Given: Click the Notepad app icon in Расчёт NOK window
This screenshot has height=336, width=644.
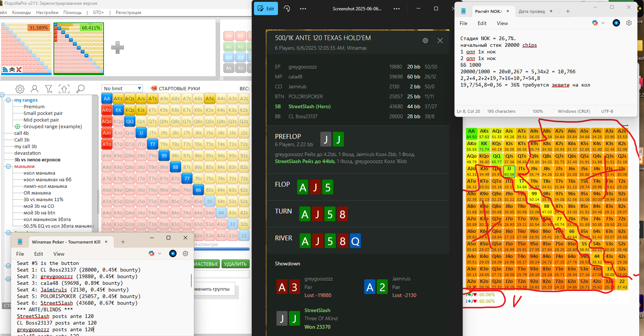Looking at the screenshot, I should 463,11.
